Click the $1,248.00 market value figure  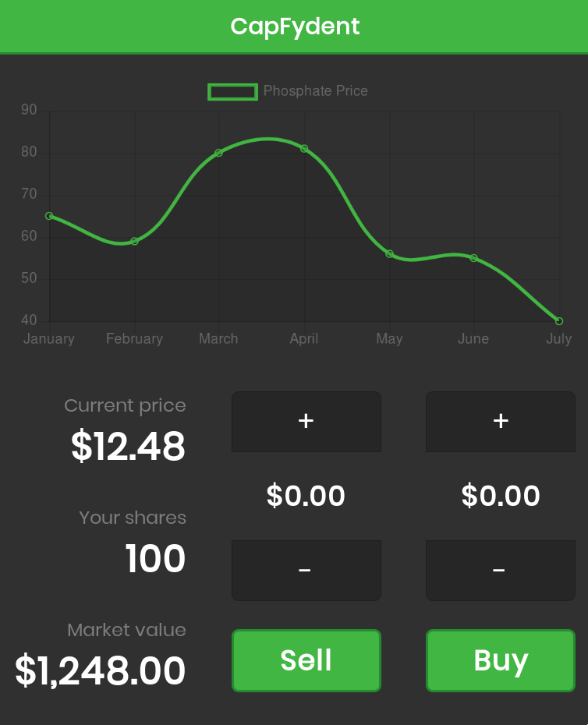pyautogui.click(x=101, y=670)
